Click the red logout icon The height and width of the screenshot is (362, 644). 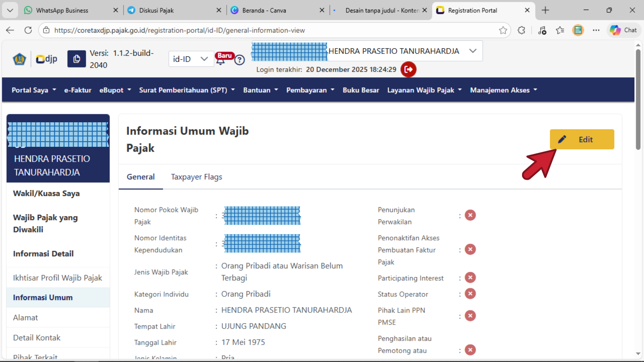(408, 69)
